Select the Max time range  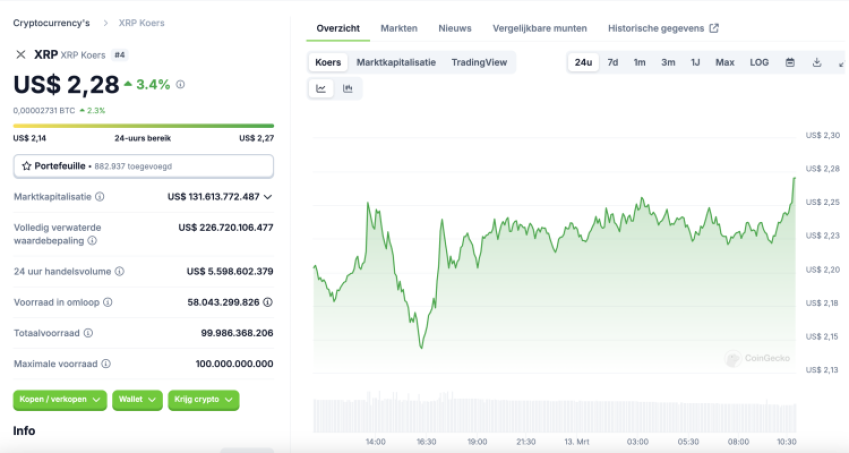[x=724, y=63]
